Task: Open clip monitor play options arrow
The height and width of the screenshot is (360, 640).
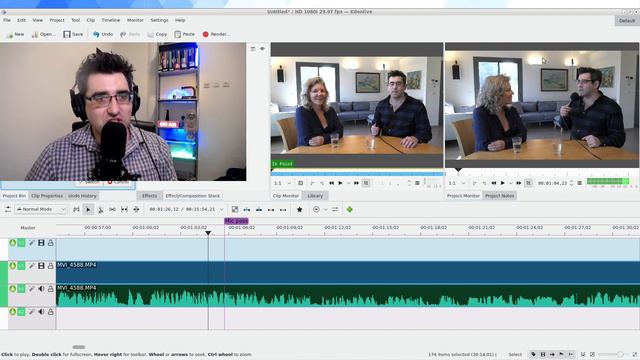Action: point(348,183)
